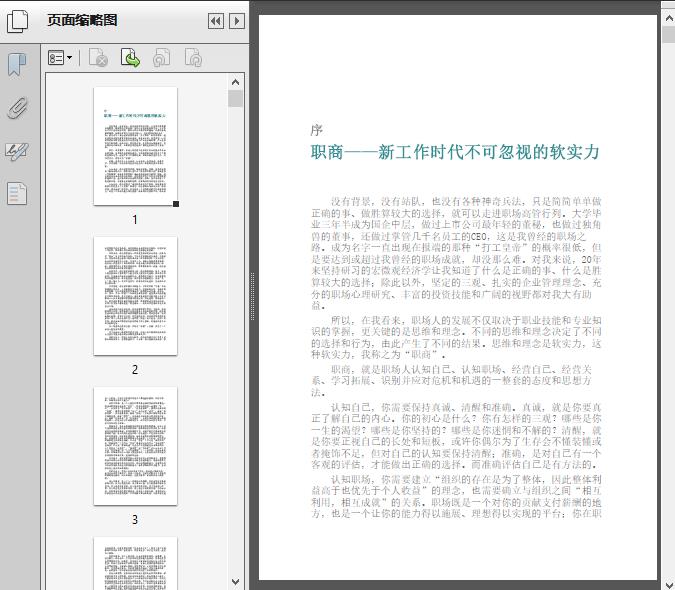Click page number label 3
This screenshot has height=590, width=675.
tap(135, 519)
